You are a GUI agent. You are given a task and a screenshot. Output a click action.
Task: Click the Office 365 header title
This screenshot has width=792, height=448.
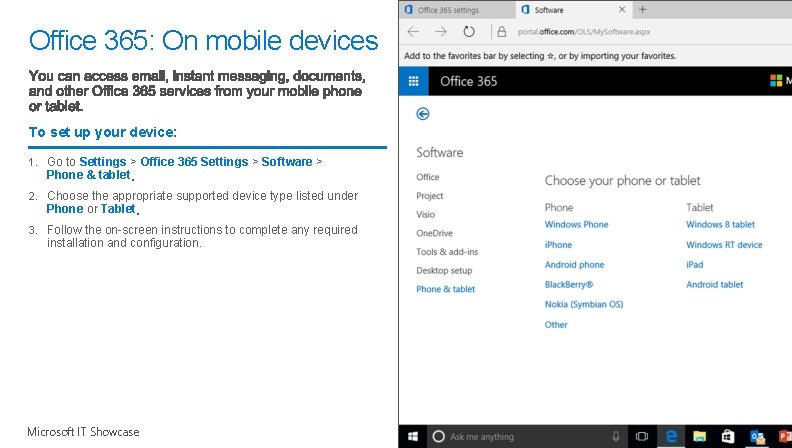pyautogui.click(x=468, y=81)
